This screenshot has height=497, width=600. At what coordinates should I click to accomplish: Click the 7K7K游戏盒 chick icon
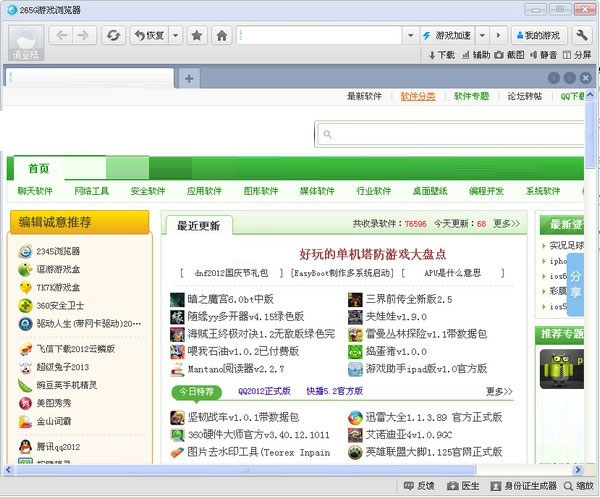(x=25, y=287)
